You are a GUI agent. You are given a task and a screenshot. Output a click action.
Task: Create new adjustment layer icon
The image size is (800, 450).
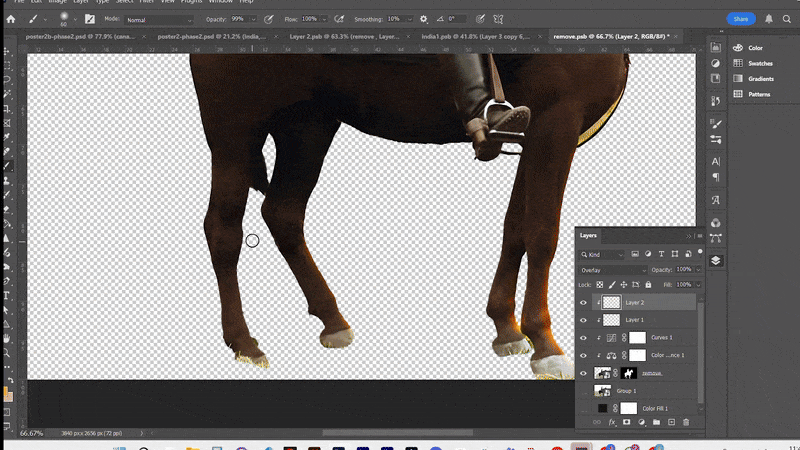pyautogui.click(x=641, y=422)
